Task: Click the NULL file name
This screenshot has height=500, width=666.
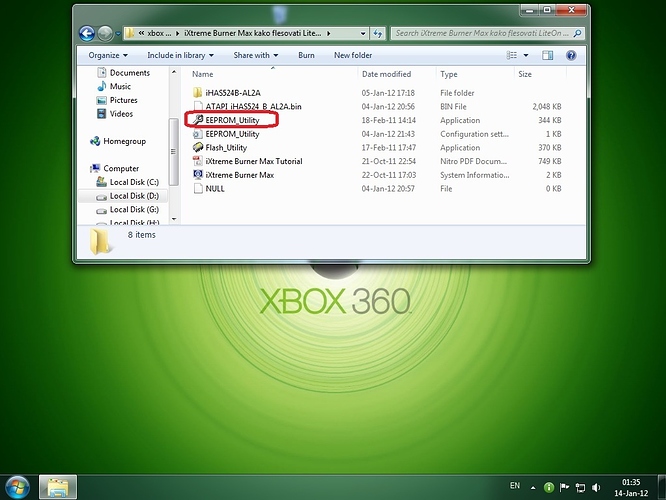Action: (215, 188)
